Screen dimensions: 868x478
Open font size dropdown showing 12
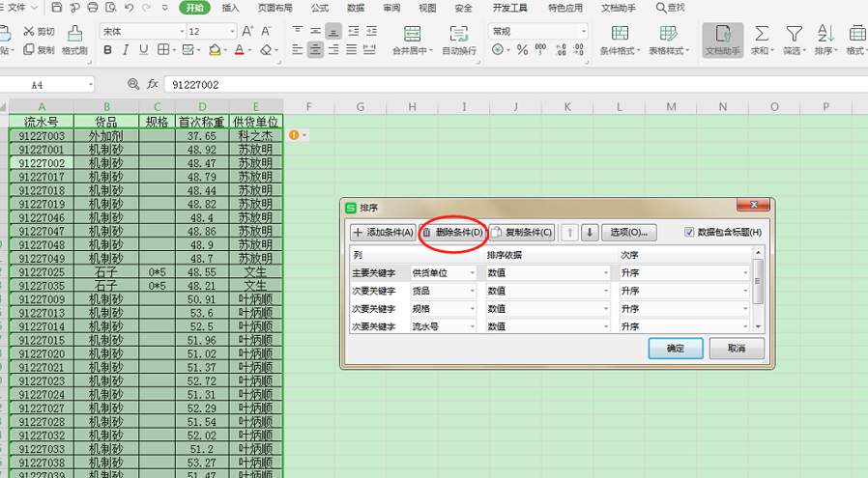[x=233, y=32]
